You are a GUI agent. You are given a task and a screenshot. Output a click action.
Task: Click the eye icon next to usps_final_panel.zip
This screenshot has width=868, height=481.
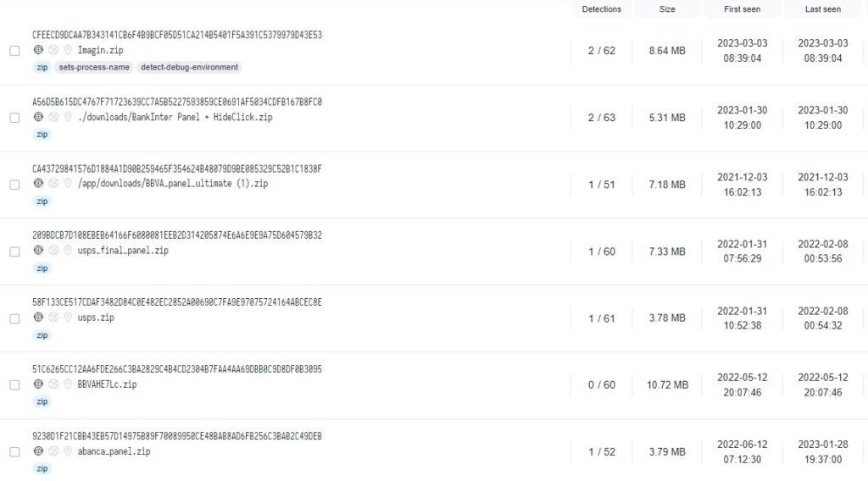[38, 251]
